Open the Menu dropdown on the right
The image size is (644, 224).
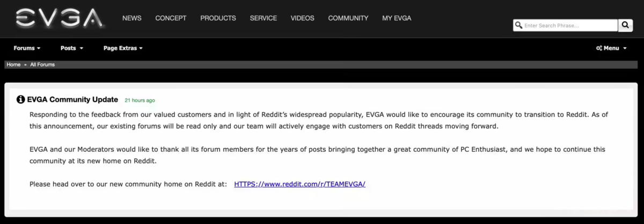611,48
